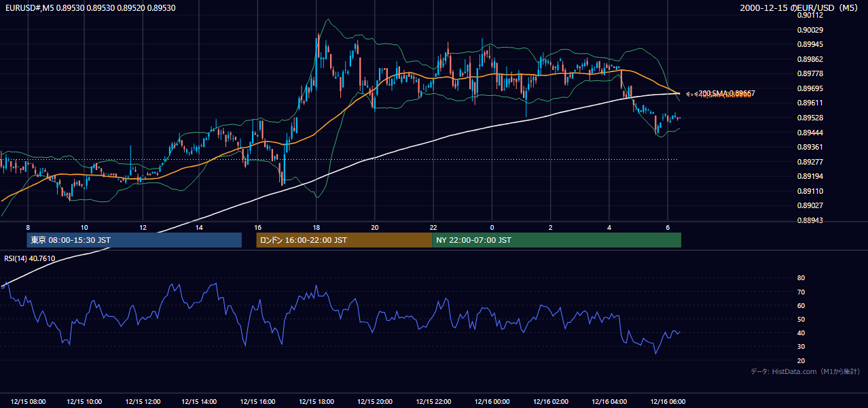This screenshot has height=408, width=868.
Task: Click bottom time label 12/15 22:00
Action: coord(433,402)
